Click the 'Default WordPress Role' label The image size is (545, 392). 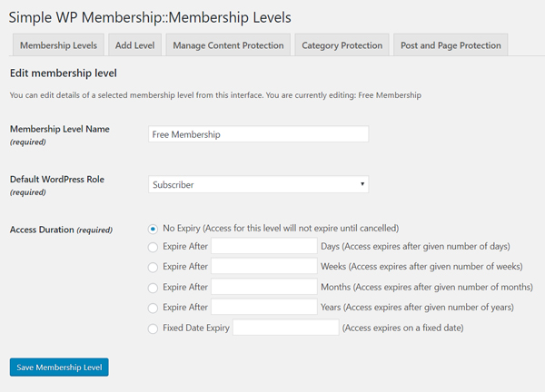tap(57, 179)
